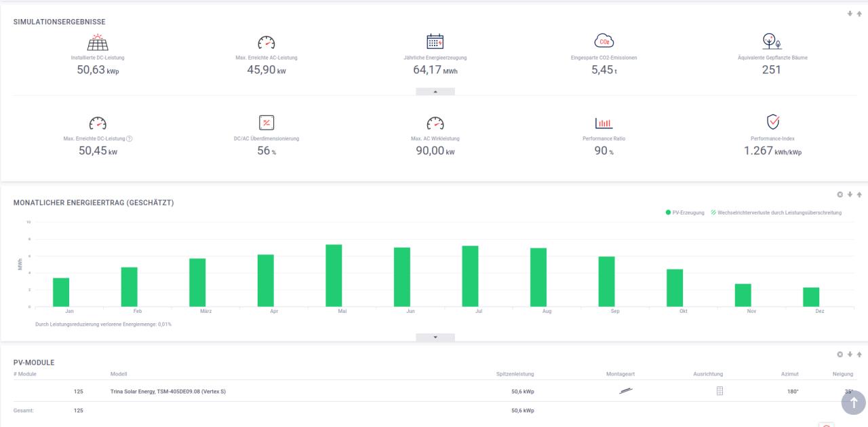Click the percent icon above DC/AC Überdimensionierung

pos(267,122)
